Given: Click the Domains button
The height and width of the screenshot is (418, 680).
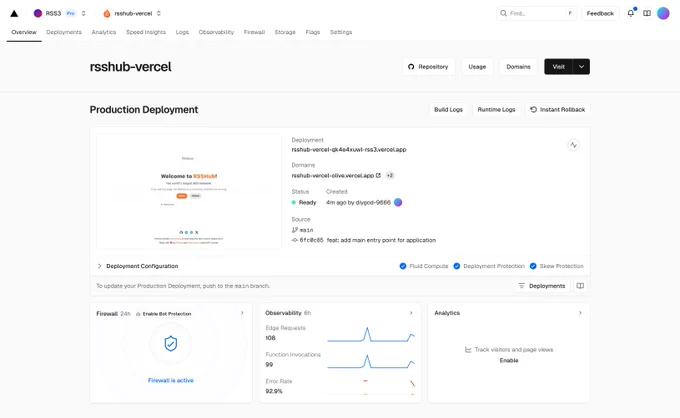Looking at the screenshot, I should point(518,66).
